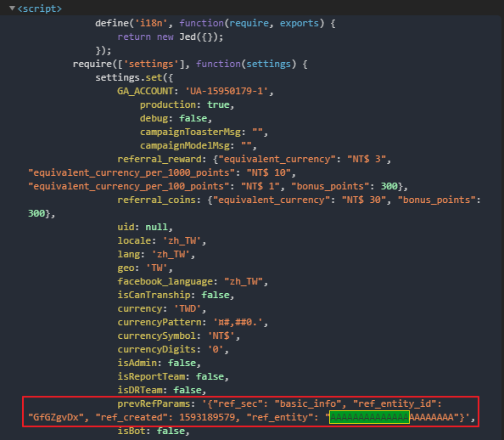
Task: Click the 'production: true' line
Action: 187,104
